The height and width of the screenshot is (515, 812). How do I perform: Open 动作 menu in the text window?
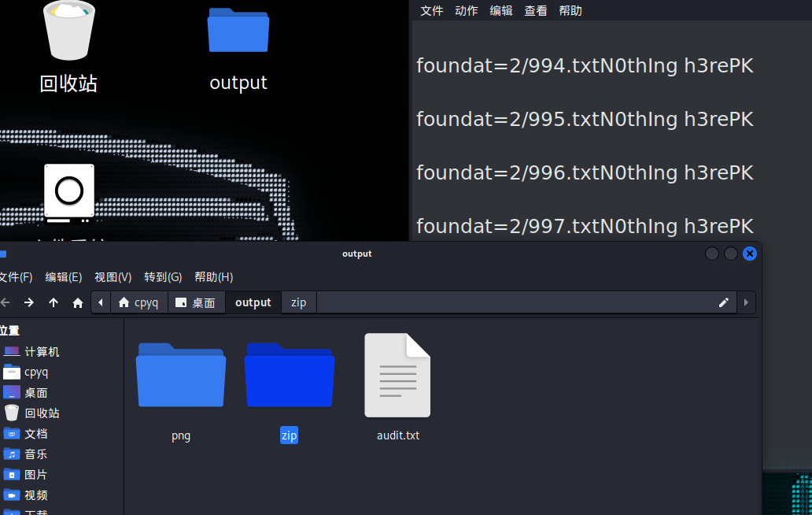coord(467,11)
